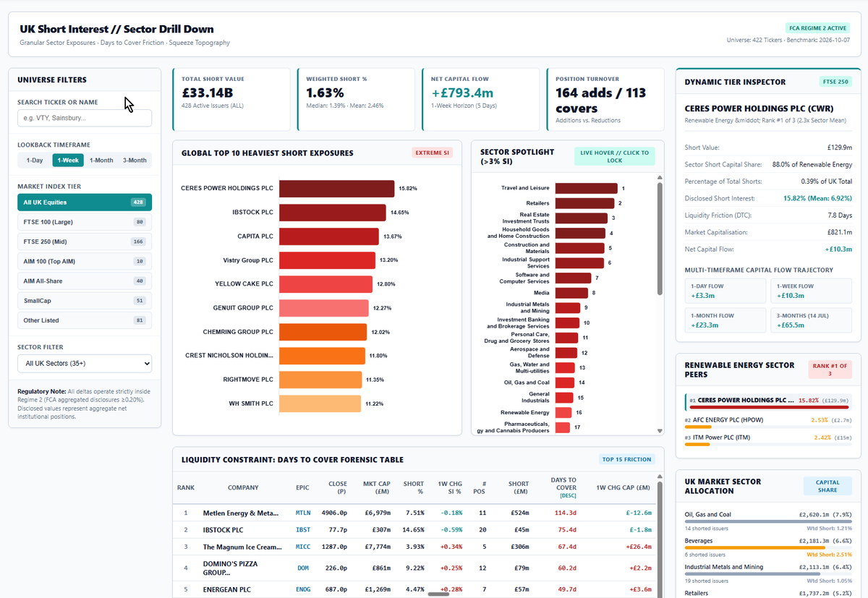Select Oil, Gas and Coal spotlight sector

click(x=564, y=383)
